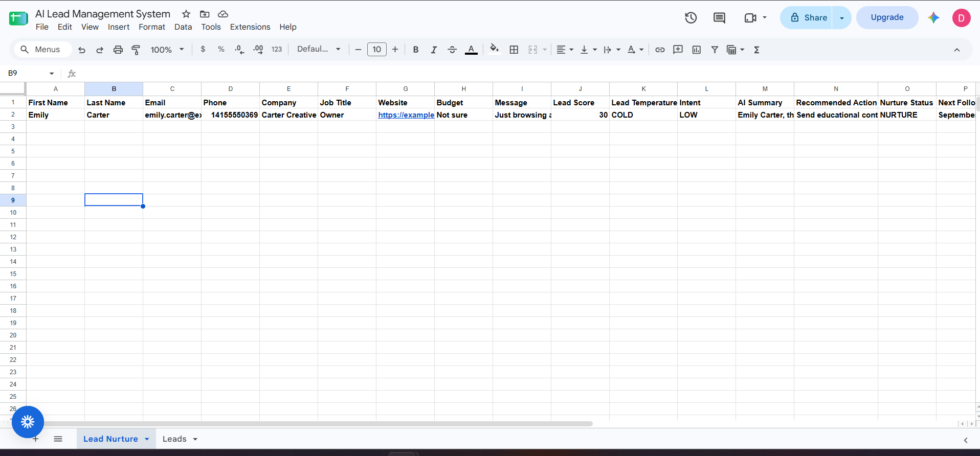Click the Redo icon
Viewport: 980px width, 456px height.
point(100,50)
